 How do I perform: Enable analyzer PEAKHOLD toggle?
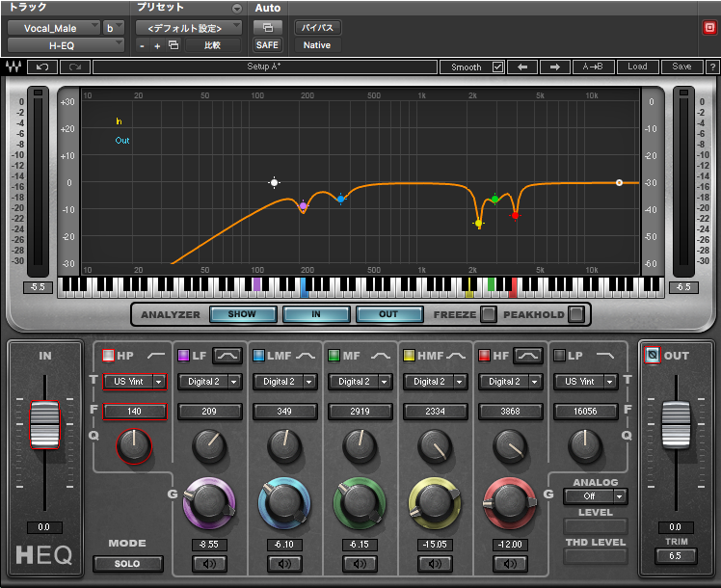575,314
